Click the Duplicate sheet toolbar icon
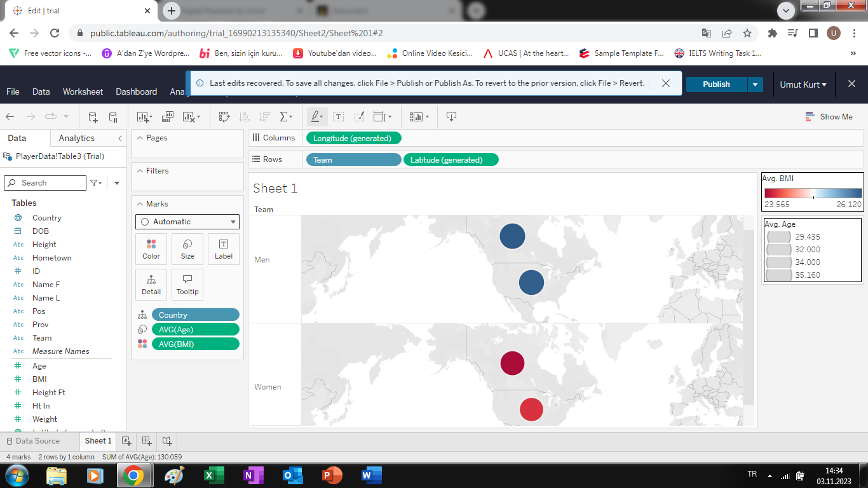The width and height of the screenshot is (868, 488). (168, 117)
